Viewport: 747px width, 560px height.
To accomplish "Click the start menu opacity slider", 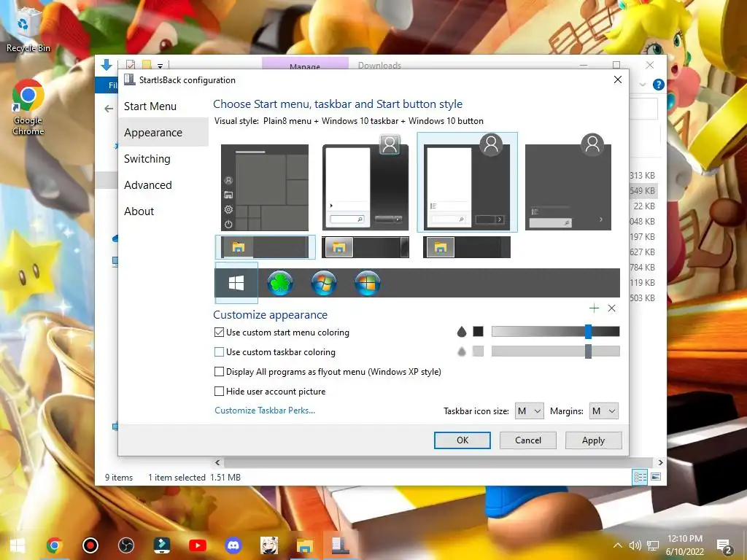I will point(555,332).
